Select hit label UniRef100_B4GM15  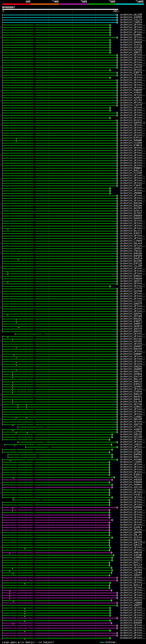(131, 218)
